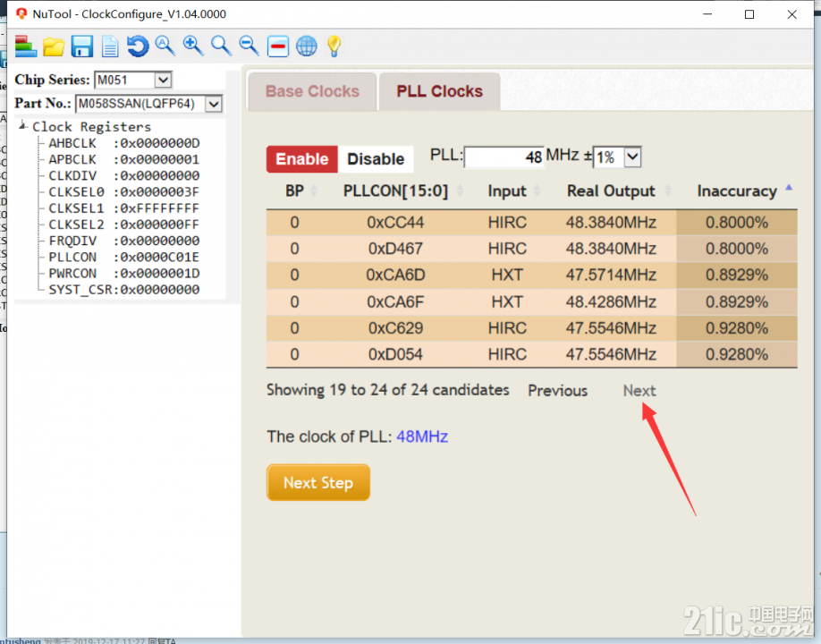Select the 0xD467 candidate row
This screenshot has height=644, width=821.
(x=531, y=249)
